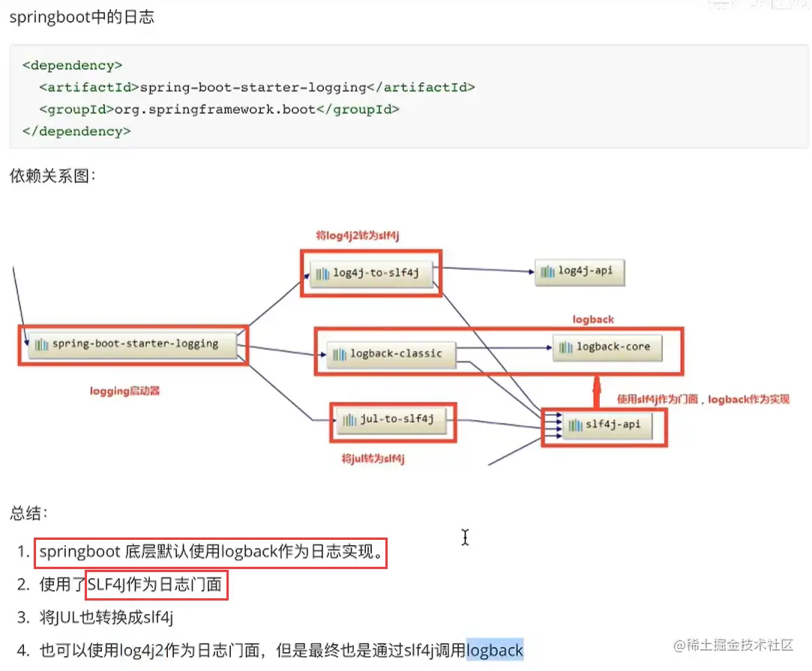This screenshot has height=671, width=812.
Task: Click summary item '将JUL也转换成slf4j'
Action: point(106,618)
